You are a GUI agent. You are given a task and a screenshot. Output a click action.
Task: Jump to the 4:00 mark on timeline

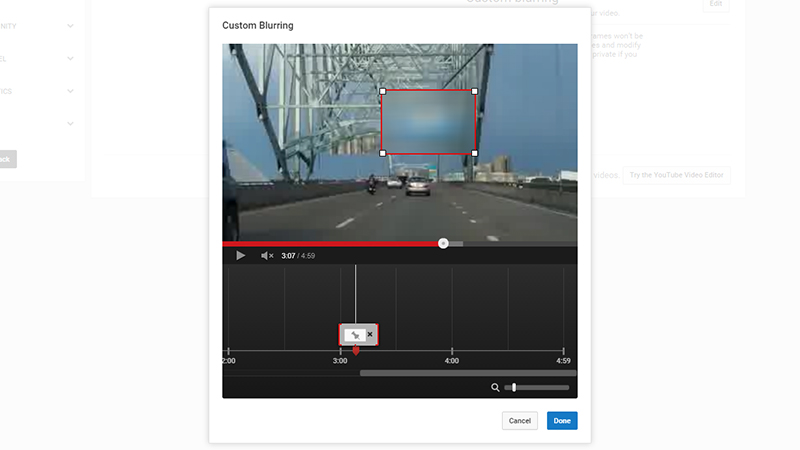click(x=452, y=361)
